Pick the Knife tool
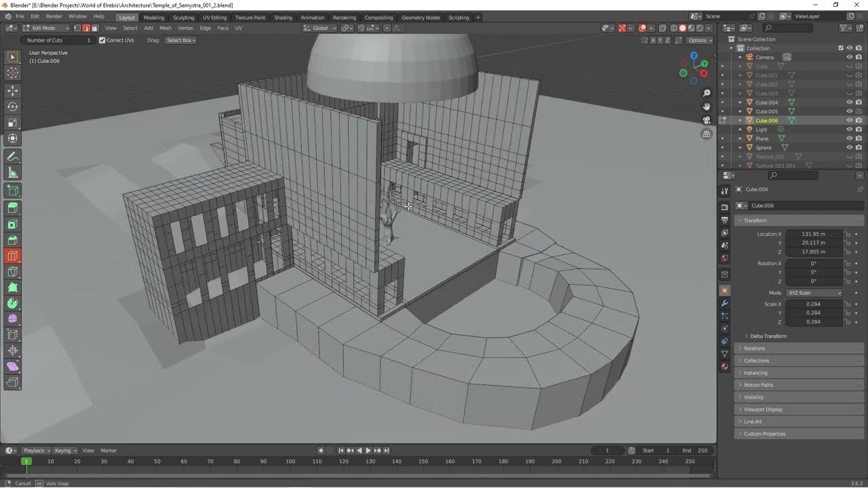 point(13,272)
